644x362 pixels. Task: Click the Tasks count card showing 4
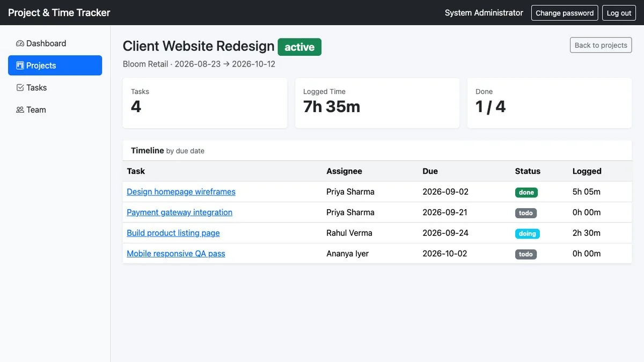(x=205, y=103)
